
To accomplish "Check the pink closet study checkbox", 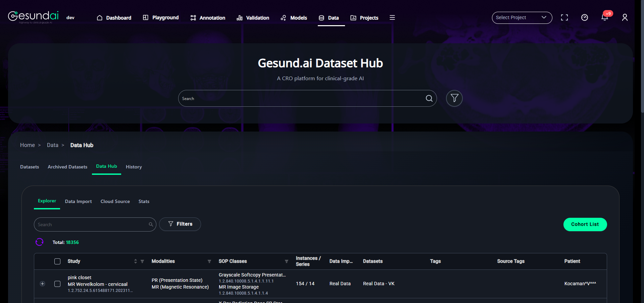I will click(x=57, y=284).
